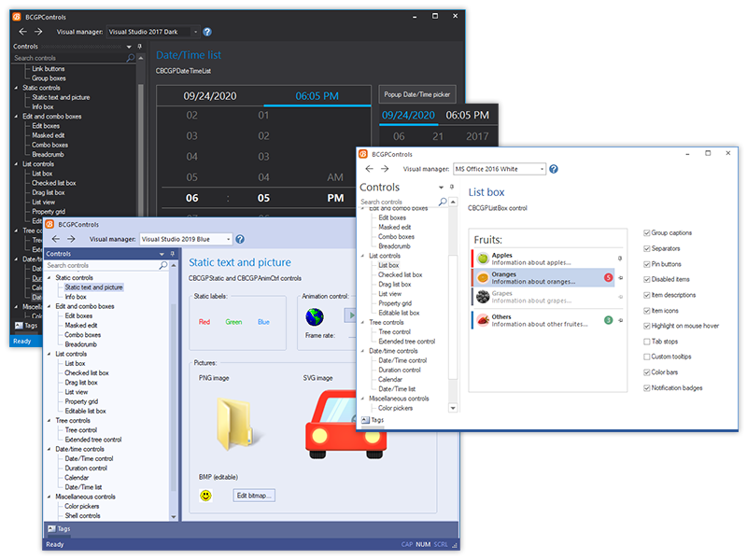Click the help icon in the blue window
The image size is (747, 560).
[240, 239]
